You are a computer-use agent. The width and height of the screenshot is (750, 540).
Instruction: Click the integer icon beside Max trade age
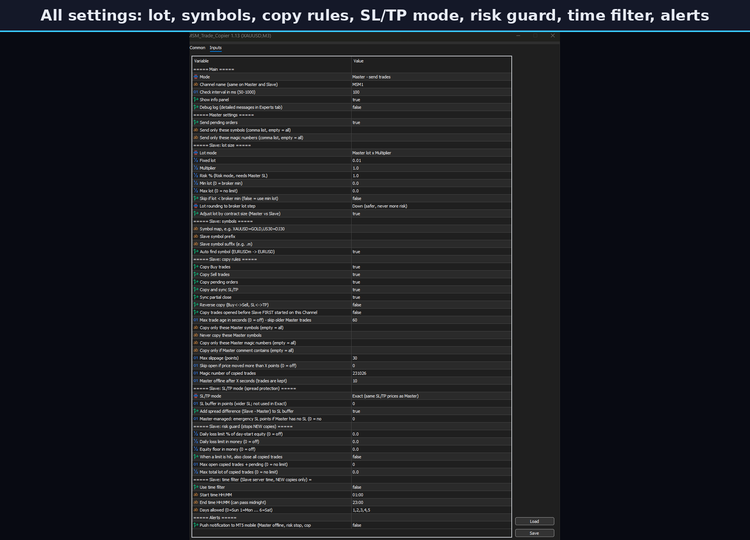point(196,320)
